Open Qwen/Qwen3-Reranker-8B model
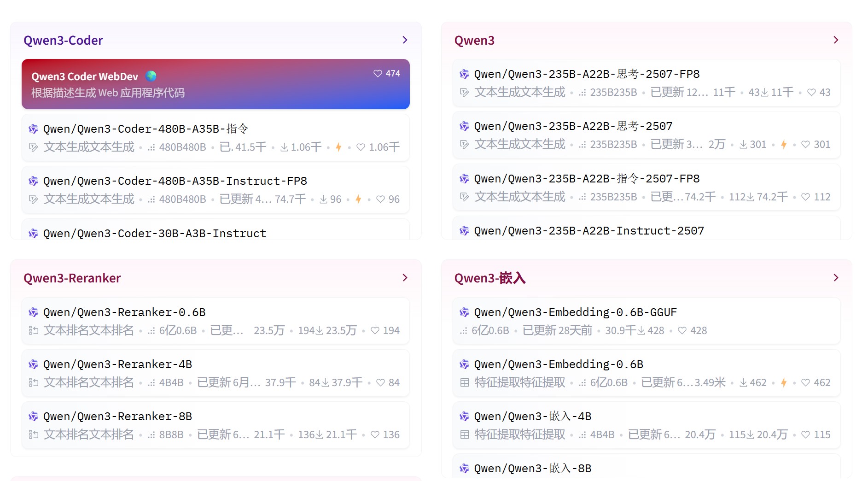 [117, 416]
